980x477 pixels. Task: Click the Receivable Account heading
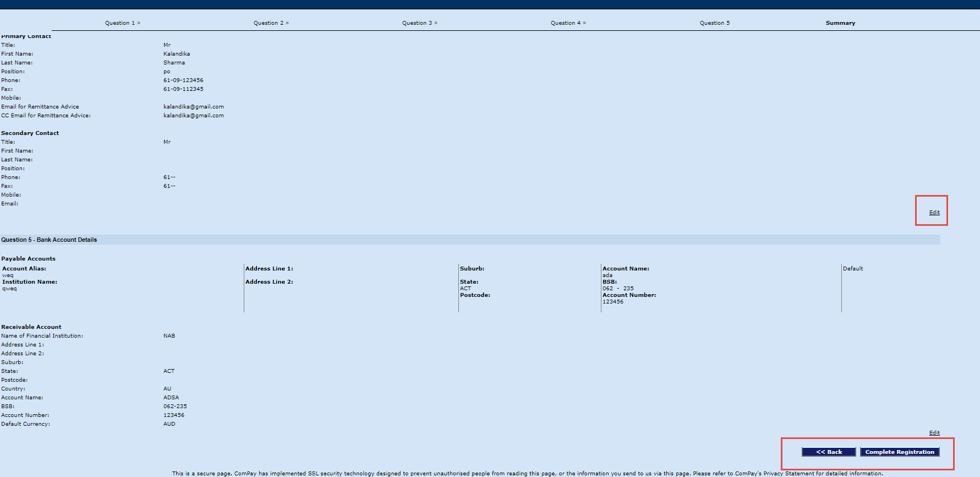pyautogui.click(x=31, y=327)
